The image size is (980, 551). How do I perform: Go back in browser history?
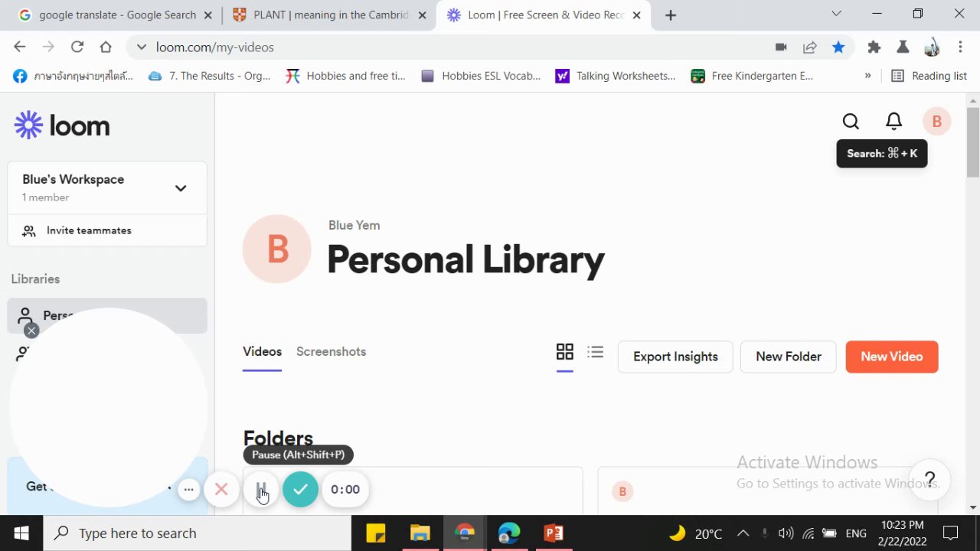tap(20, 47)
